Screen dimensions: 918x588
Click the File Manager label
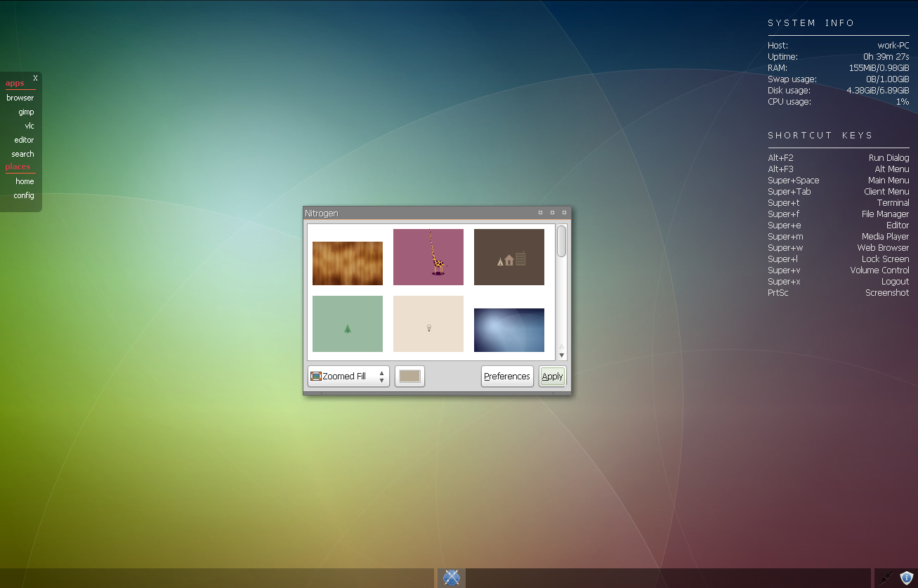886,214
